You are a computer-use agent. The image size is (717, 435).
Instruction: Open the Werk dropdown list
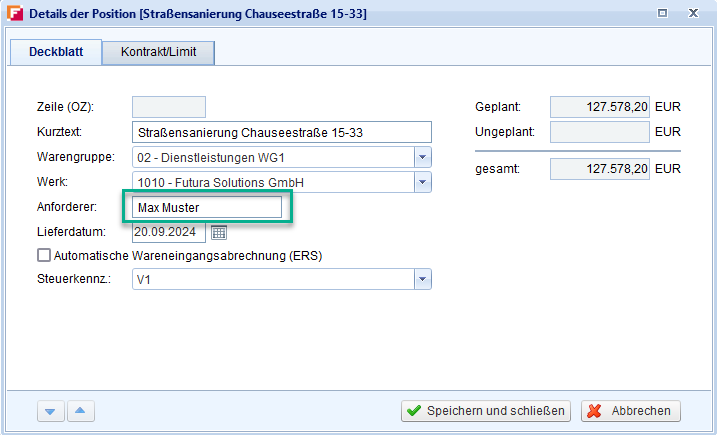[x=422, y=182]
